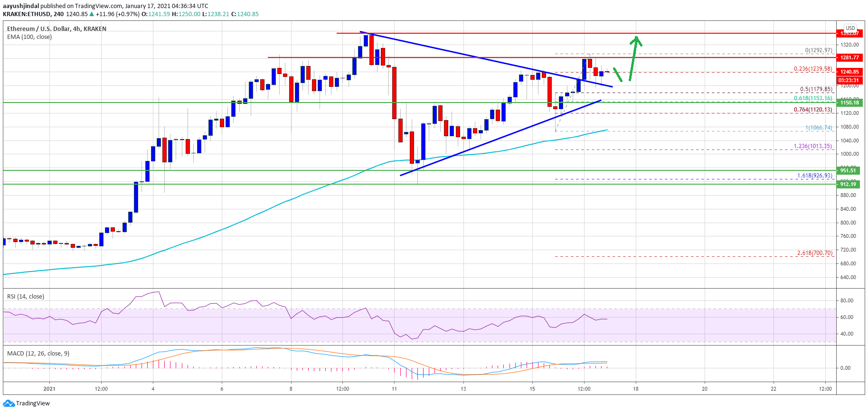Open the MACD (12, 26, close, 9) label
This screenshot has height=412, width=868.
[38, 354]
